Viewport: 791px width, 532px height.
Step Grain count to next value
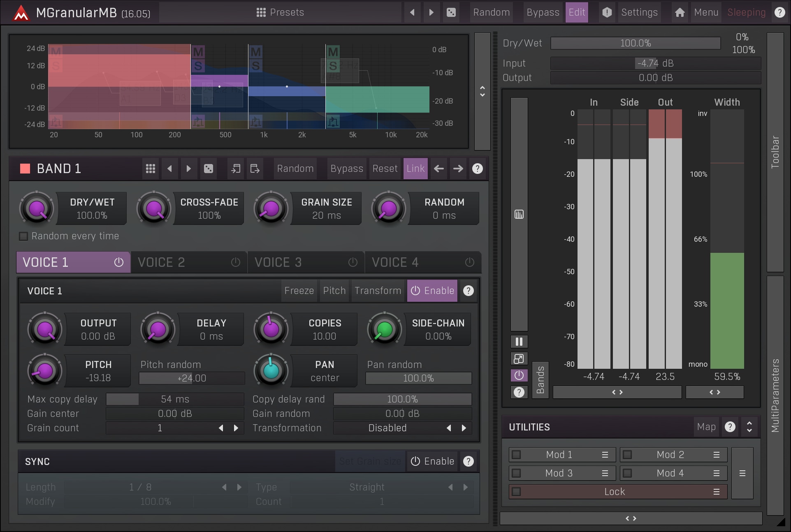pyautogui.click(x=236, y=428)
